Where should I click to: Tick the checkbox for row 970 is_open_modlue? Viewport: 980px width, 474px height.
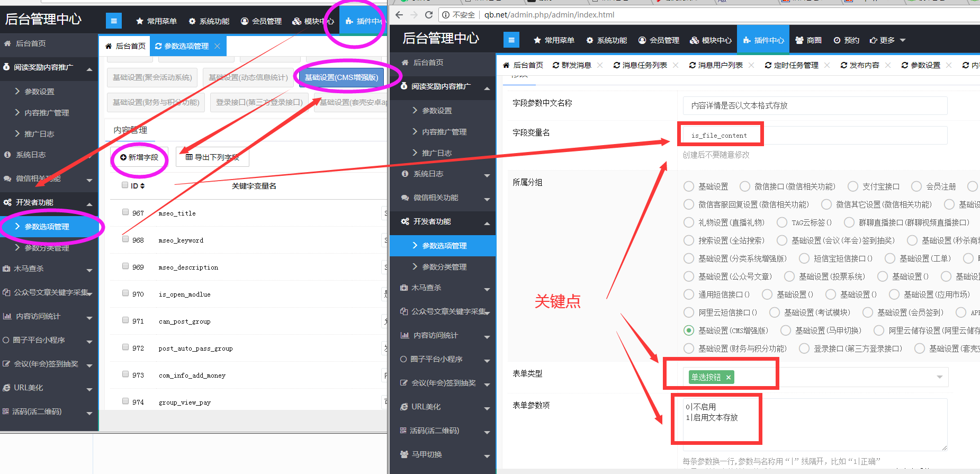(x=125, y=293)
